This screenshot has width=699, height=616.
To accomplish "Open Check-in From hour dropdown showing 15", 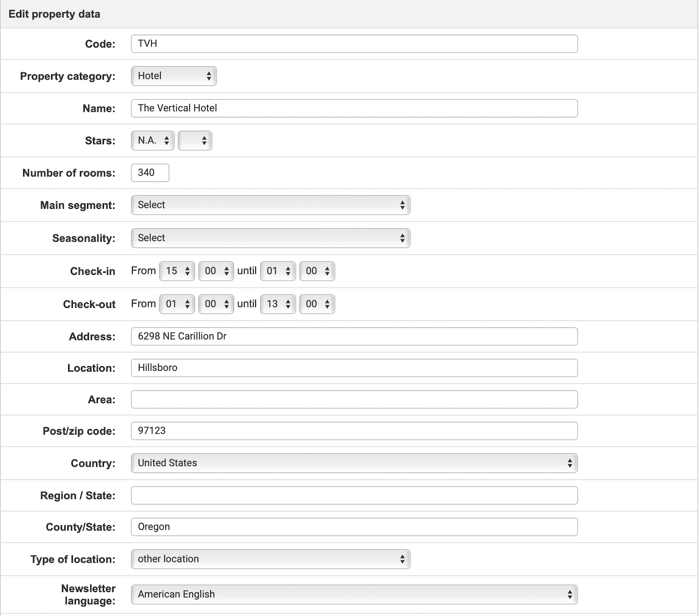I will (x=177, y=271).
